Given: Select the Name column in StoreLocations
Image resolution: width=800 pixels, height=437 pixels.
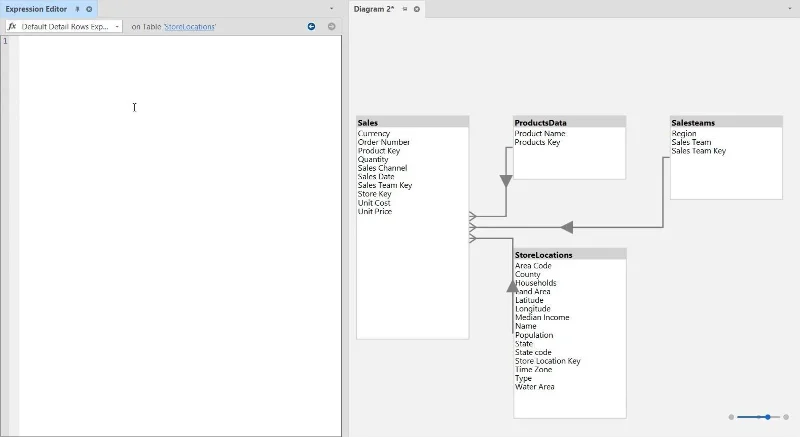Looking at the screenshot, I should point(526,326).
